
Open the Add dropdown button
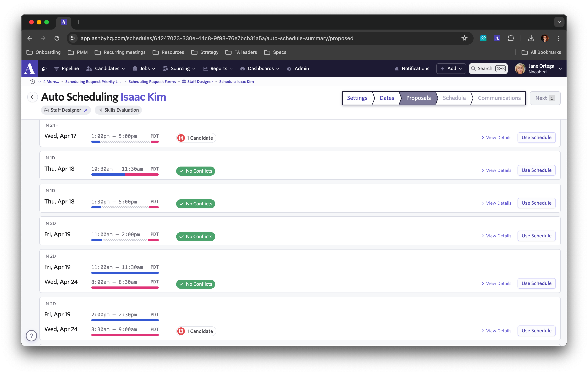pos(451,69)
